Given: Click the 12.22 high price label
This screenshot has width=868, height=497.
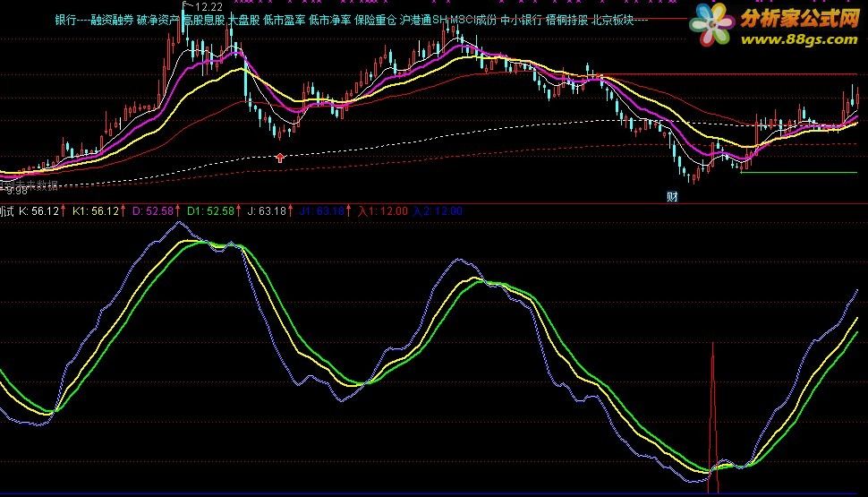Looking at the screenshot, I should pyautogui.click(x=208, y=7).
